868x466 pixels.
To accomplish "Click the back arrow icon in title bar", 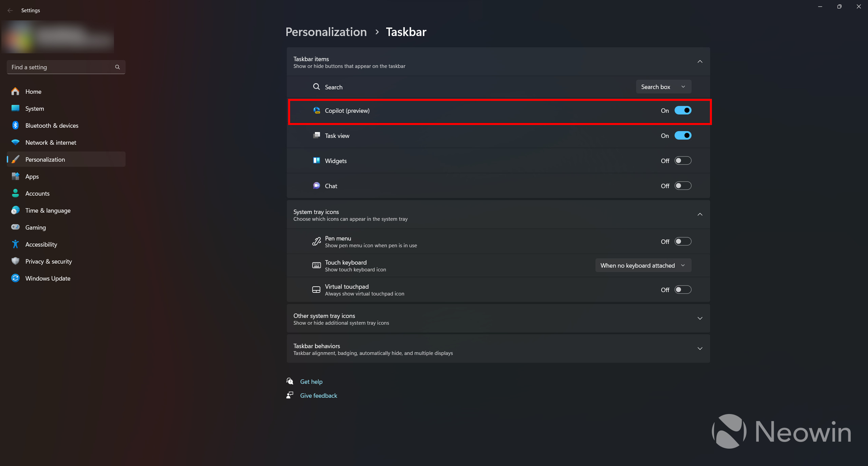I will click(x=10, y=11).
